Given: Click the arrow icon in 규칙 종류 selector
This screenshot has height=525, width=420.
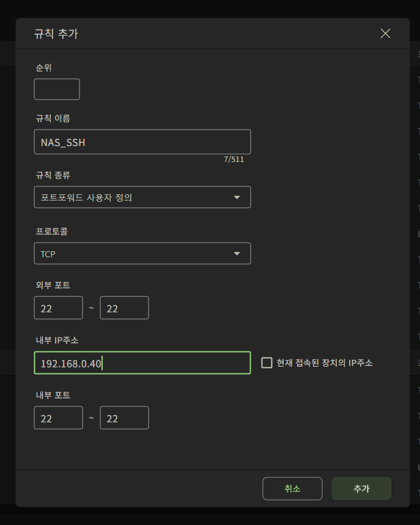Looking at the screenshot, I should pyautogui.click(x=237, y=197).
